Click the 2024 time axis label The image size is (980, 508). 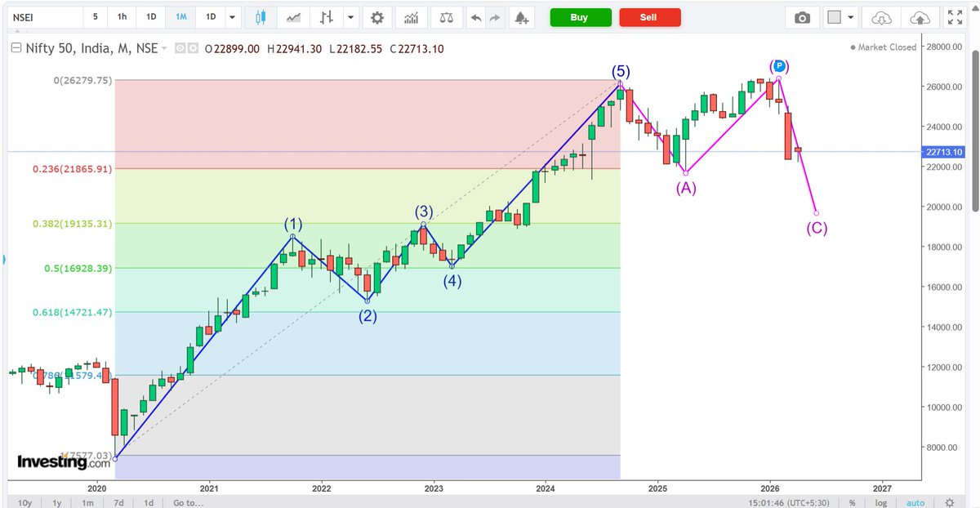coord(546,488)
